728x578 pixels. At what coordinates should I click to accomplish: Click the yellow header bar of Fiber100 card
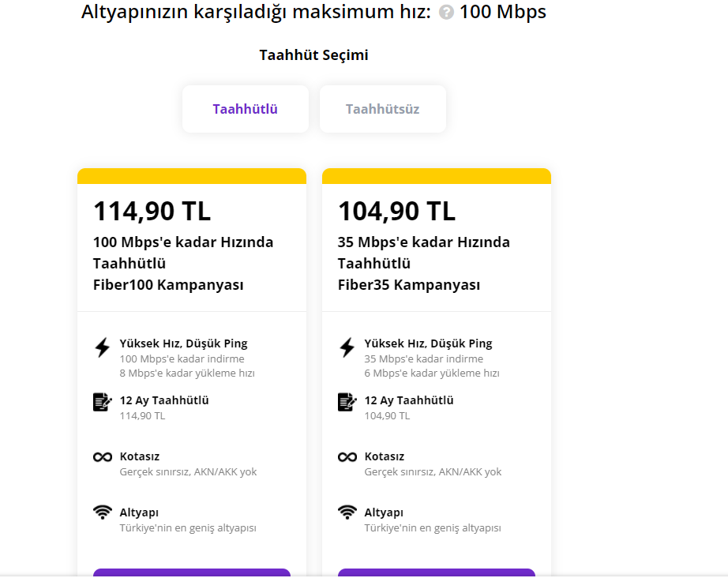click(x=191, y=175)
